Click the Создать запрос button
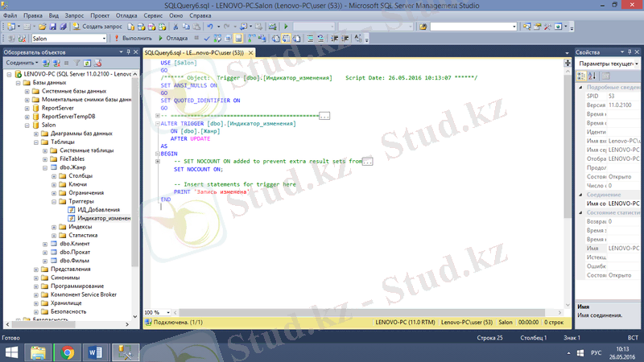 point(97,27)
